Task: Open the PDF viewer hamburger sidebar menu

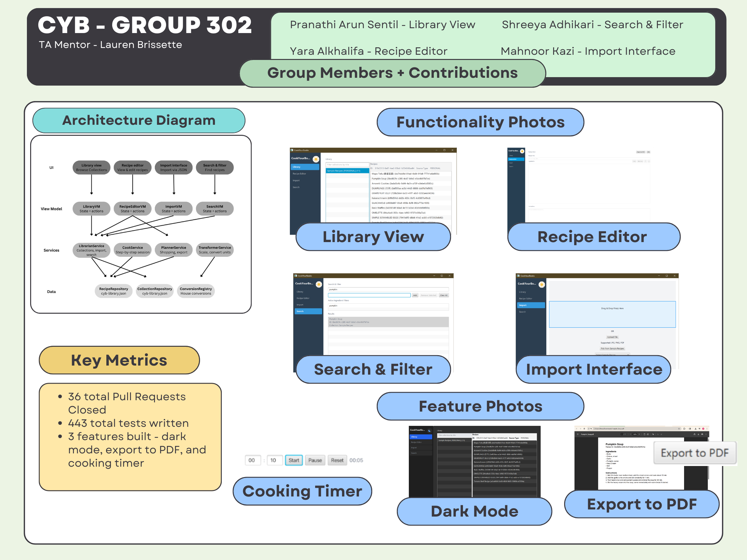Action: point(578,435)
